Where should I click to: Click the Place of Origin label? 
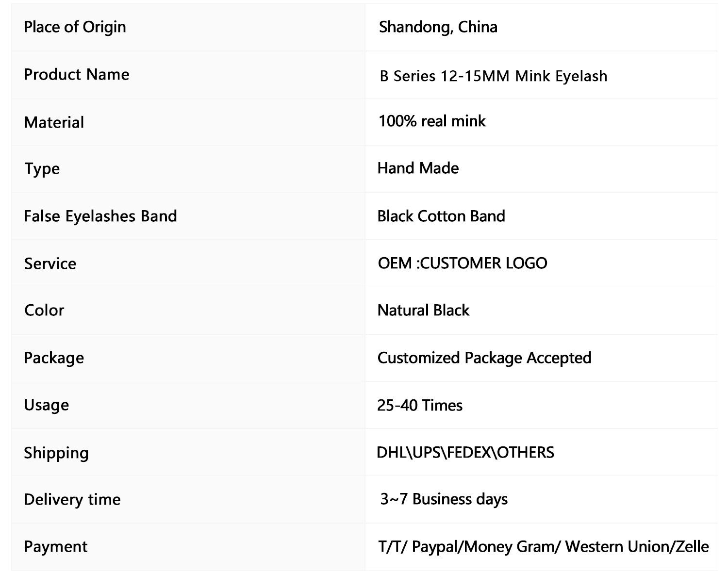75,27
